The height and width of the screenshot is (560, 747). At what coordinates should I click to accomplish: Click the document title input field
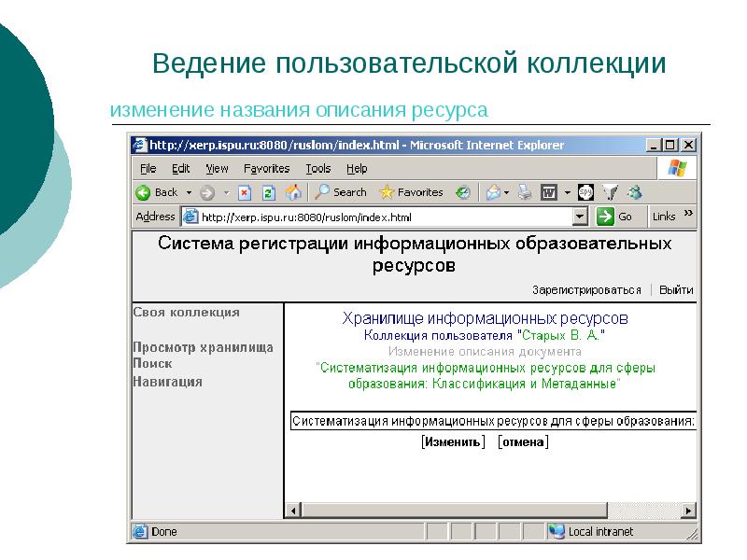click(493, 422)
